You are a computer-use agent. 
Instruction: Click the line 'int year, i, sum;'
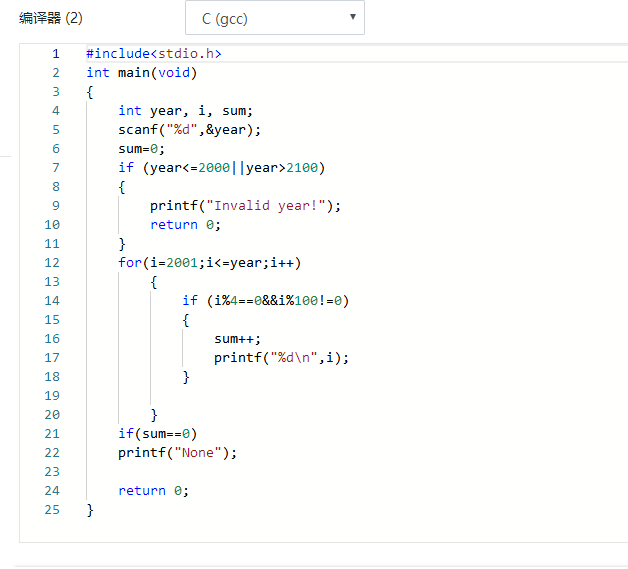185,111
